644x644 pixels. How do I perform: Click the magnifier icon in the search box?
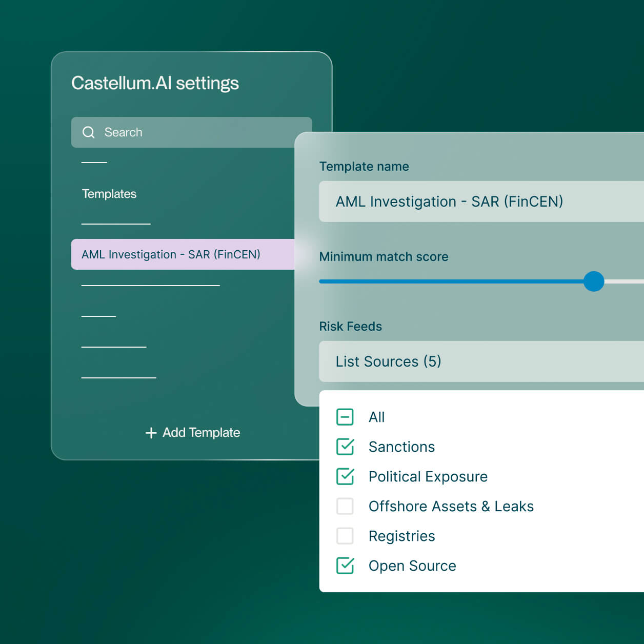(x=89, y=132)
